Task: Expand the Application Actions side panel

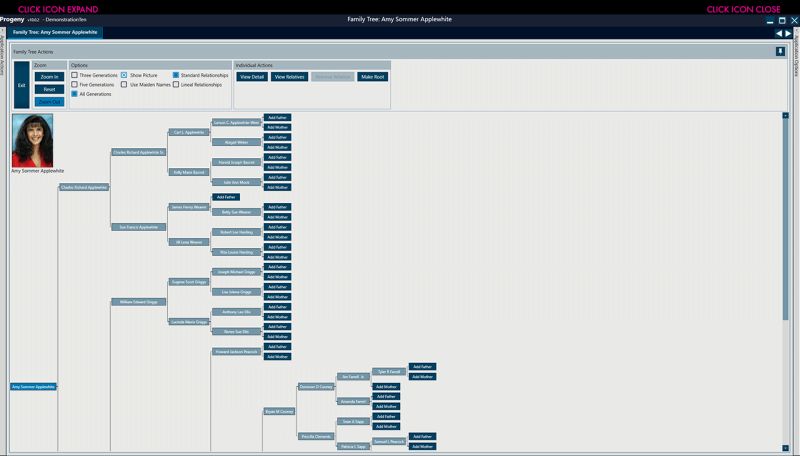Action: (x=2, y=56)
